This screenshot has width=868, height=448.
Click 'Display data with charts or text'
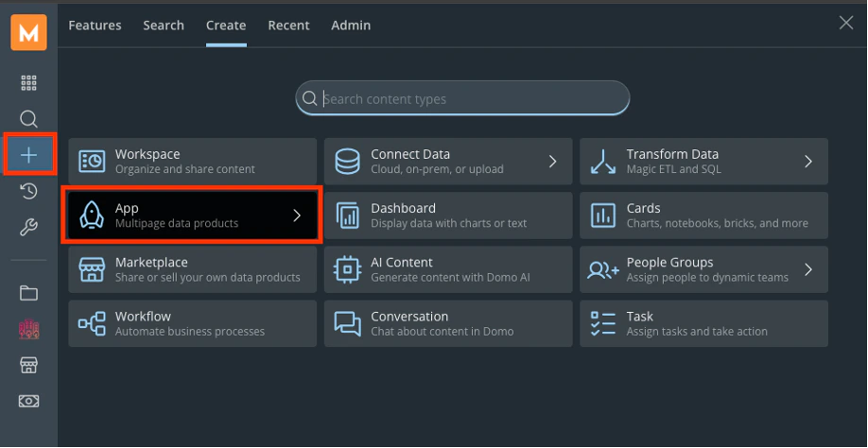pyautogui.click(x=449, y=223)
